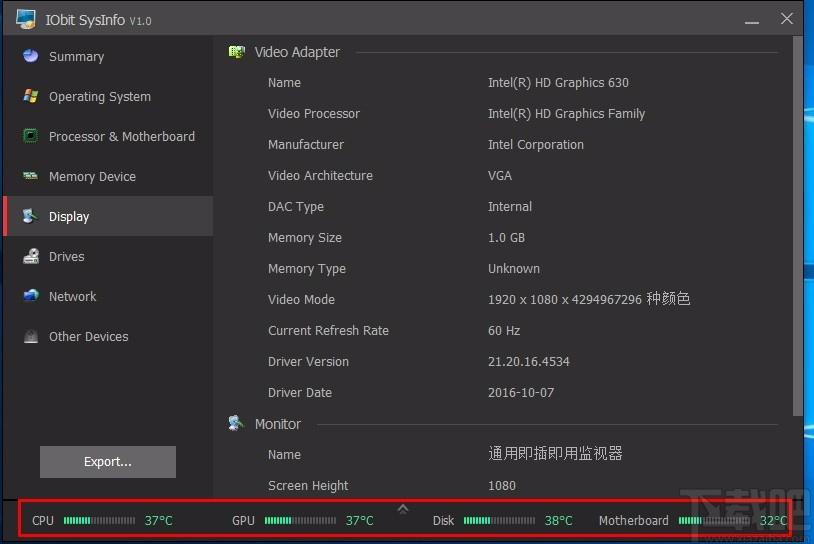Click the IObit SysInfo app logo icon

tap(26, 20)
